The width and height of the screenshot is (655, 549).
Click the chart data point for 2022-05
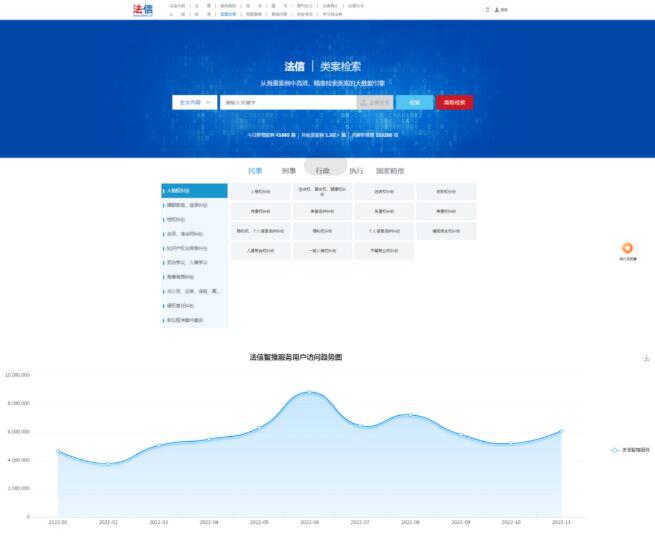pos(259,427)
